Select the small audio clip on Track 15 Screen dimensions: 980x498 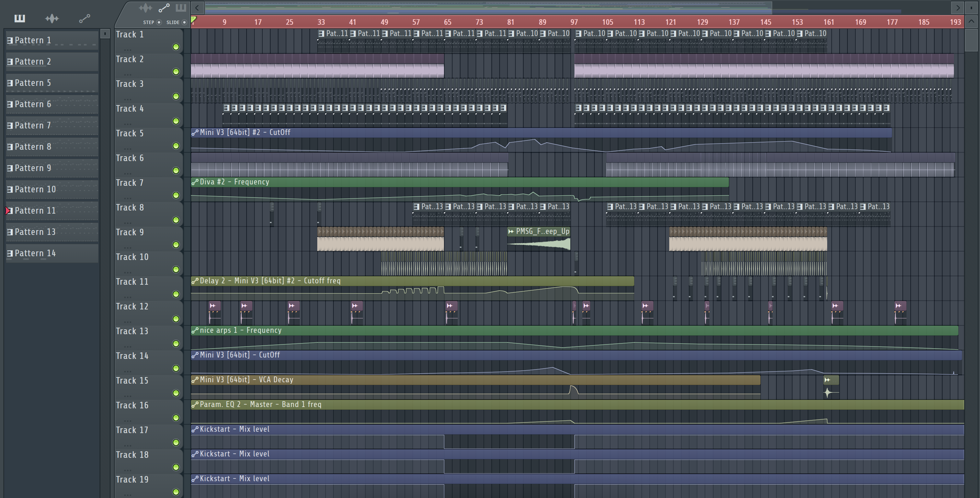[831, 387]
